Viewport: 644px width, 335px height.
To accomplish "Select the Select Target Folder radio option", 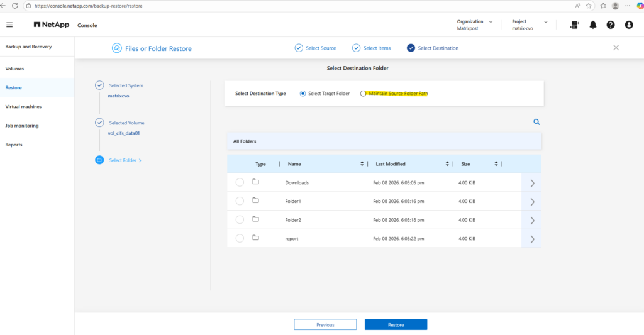I will click(x=303, y=94).
